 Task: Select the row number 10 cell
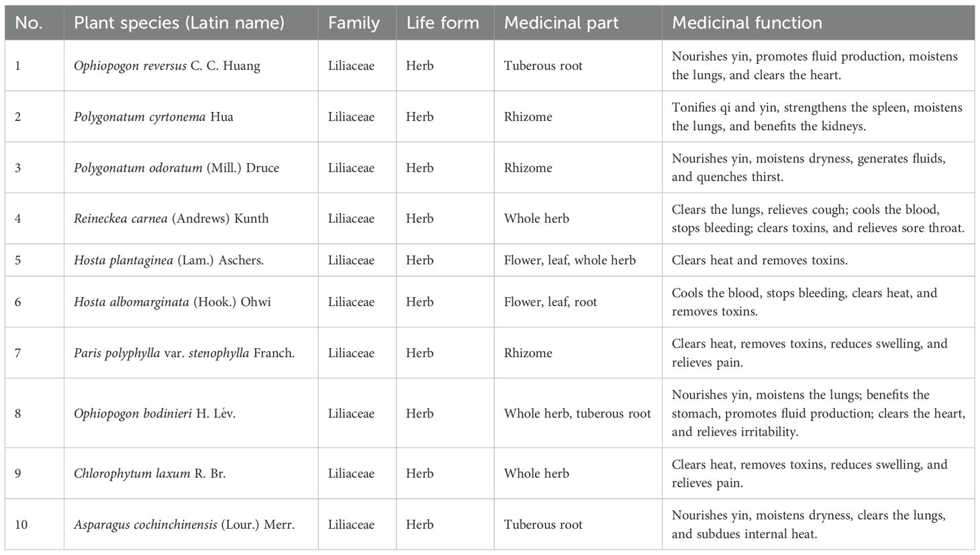click(x=21, y=525)
